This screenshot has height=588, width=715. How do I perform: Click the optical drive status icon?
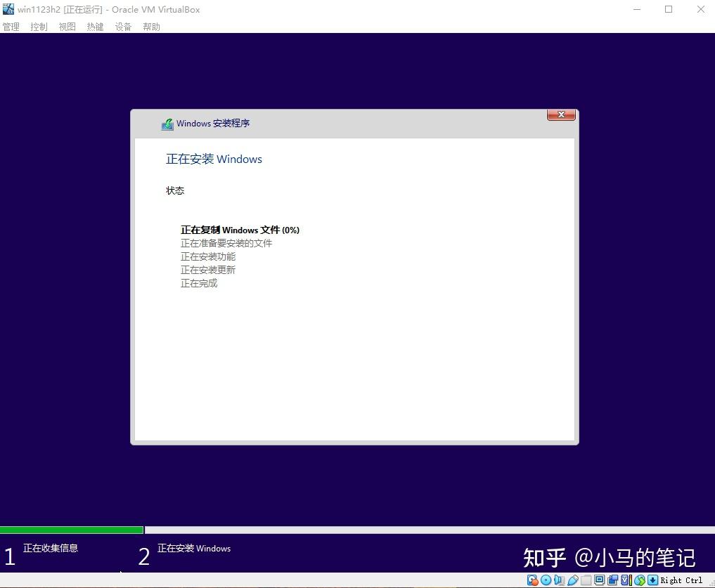click(546, 580)
